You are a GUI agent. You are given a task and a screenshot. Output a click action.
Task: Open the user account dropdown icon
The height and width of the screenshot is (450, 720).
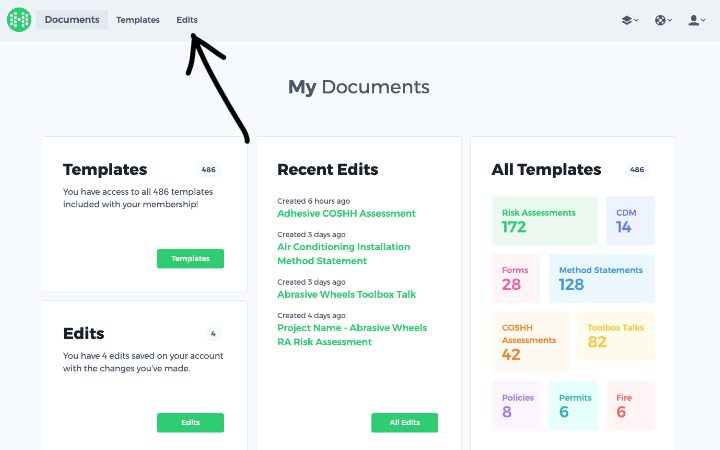(x=697, y=20)
